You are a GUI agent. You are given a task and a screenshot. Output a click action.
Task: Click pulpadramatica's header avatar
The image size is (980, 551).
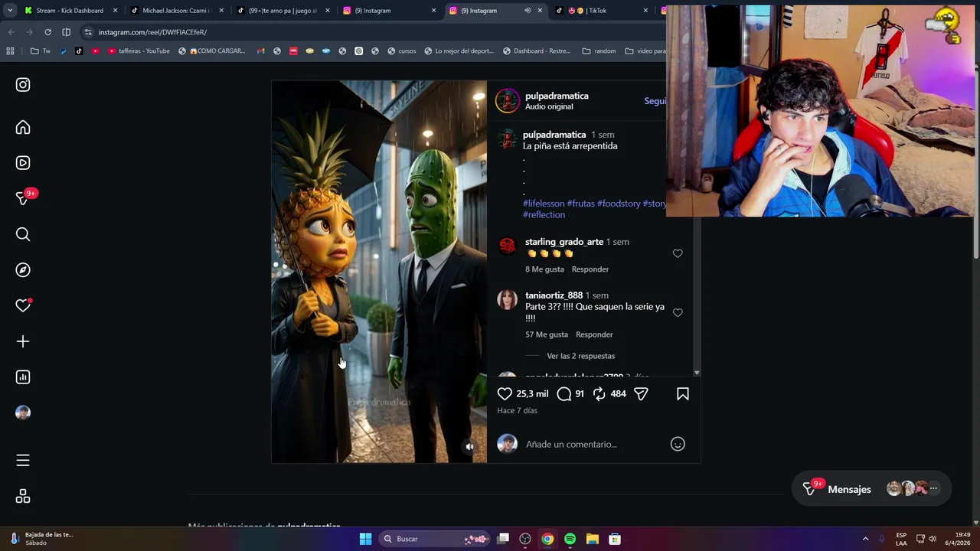click(x=507, y=100)
